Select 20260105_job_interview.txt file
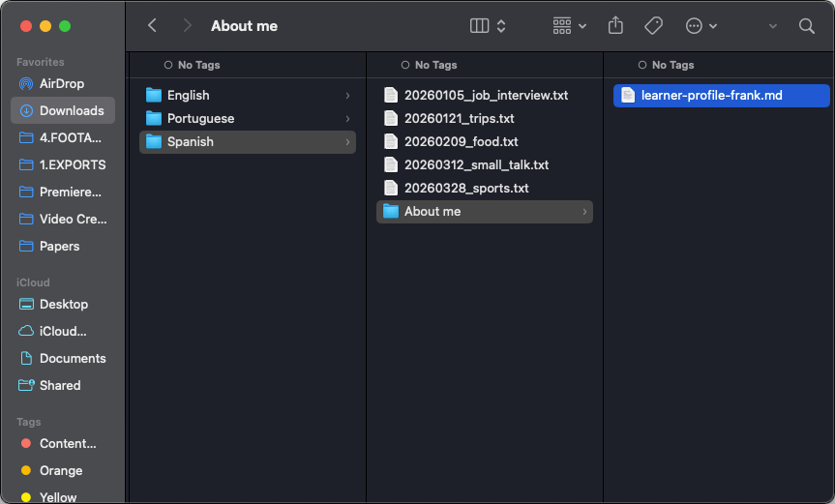835x504 pixels. click(486, 95)
